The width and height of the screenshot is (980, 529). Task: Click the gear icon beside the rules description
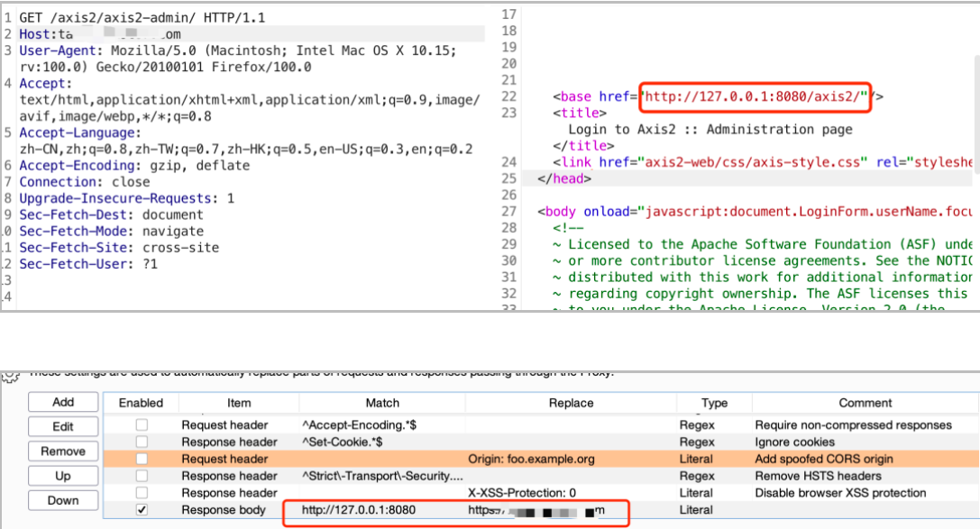[9, 377]
